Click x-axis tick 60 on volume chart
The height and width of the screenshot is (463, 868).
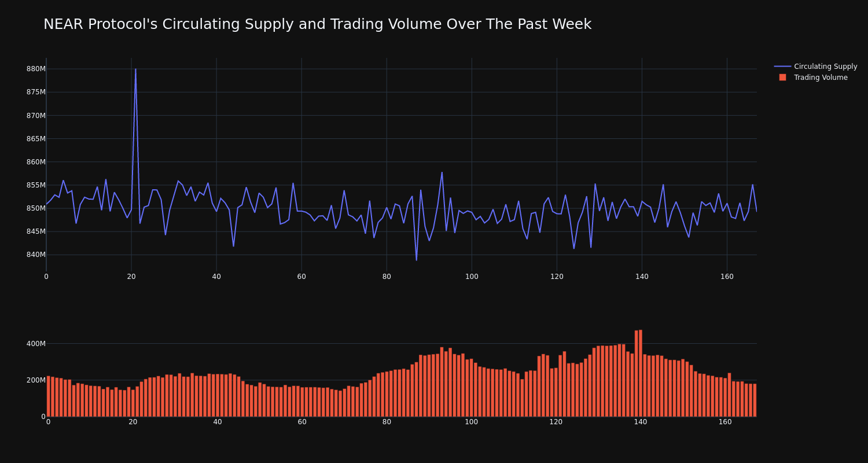(x=302, y=422)
